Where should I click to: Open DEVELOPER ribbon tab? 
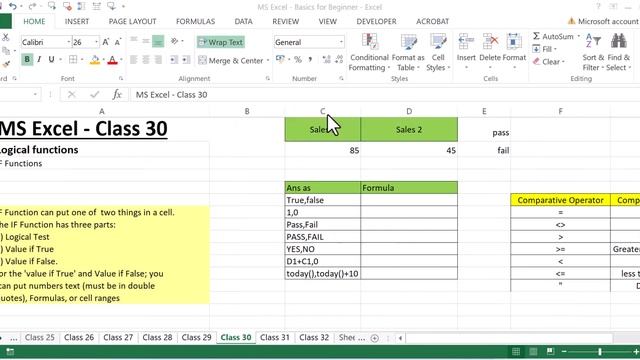click(x=376, y=21)
